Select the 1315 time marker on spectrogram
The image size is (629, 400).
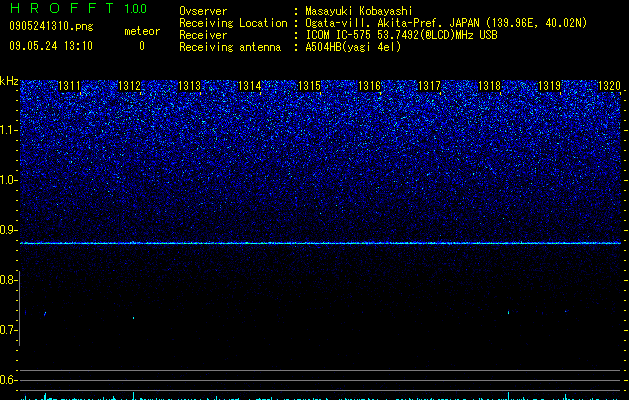309,86
